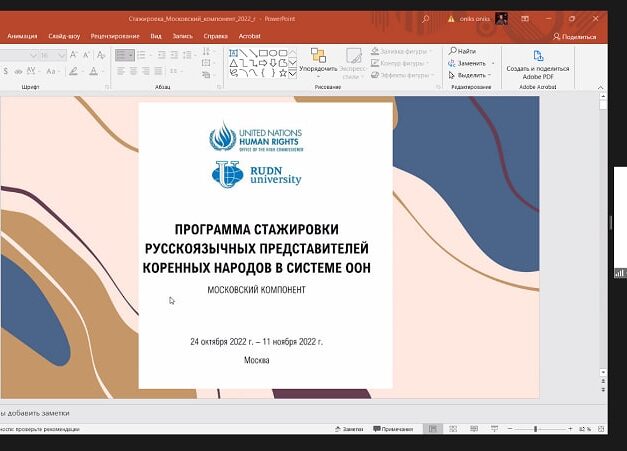Open the Replace (Заменить) dropdown arrow
This screenshot has width=627, height=451.
490,63
